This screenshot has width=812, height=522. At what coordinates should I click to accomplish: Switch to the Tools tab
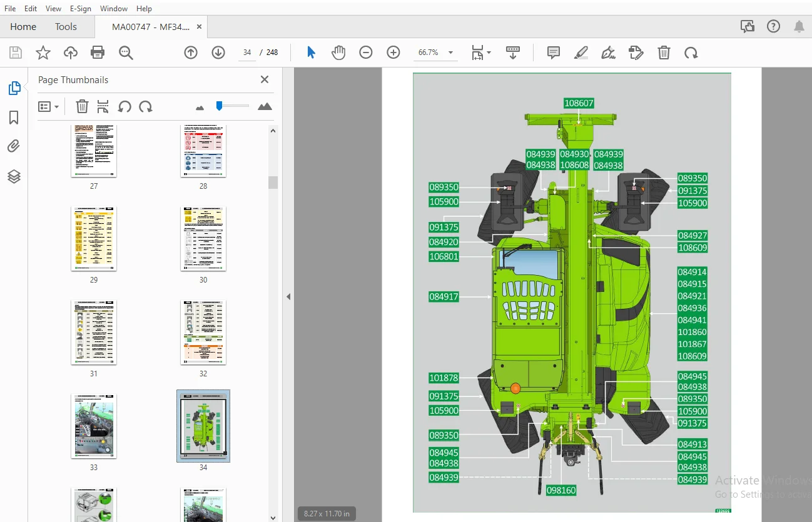pyautogui.click(x=66, y=27)
